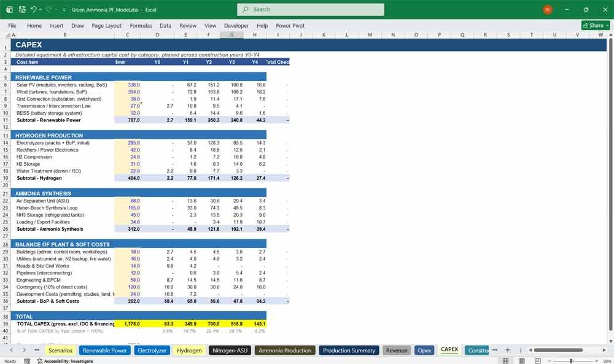Viewport: 614px width, 364px height.
Task: Open the File menu
Action: 12,25
